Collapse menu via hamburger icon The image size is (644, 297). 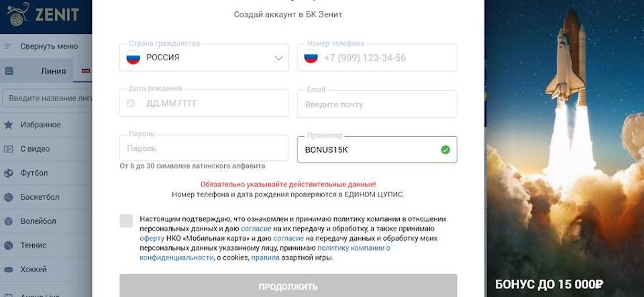pos(8,46)
